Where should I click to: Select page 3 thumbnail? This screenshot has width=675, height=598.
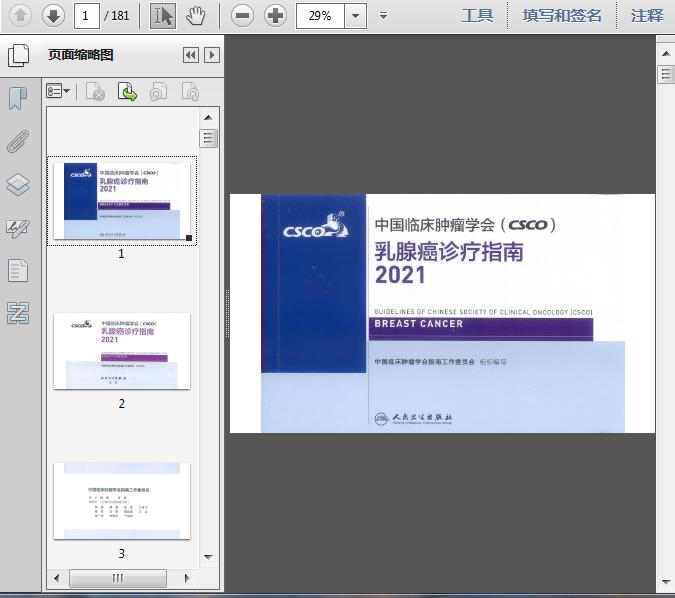(122, 501)
